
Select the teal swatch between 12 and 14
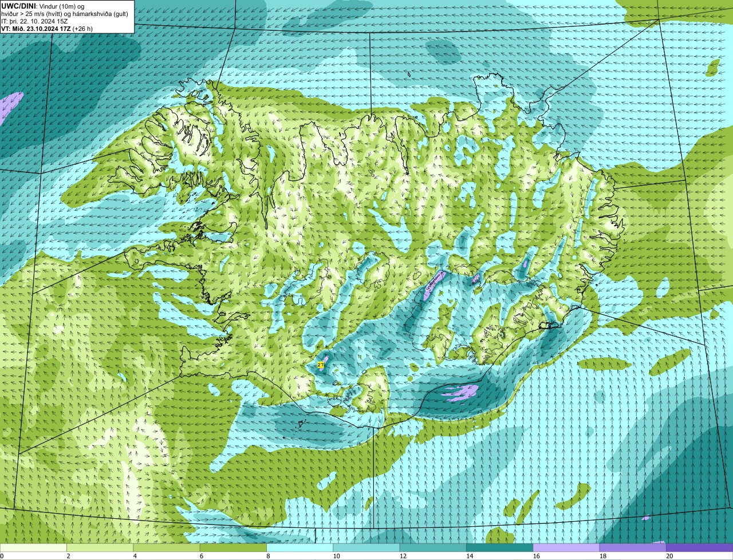click(434, 547)
